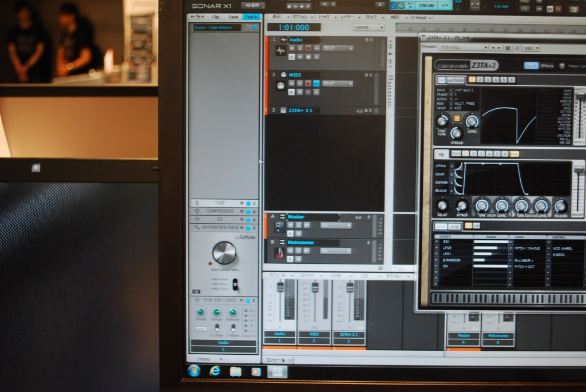The height and width of the screenshot is (392, 586).
Task: Open the VST dropdown in Z3TA+2 window
Action: (x=531, y=49)
